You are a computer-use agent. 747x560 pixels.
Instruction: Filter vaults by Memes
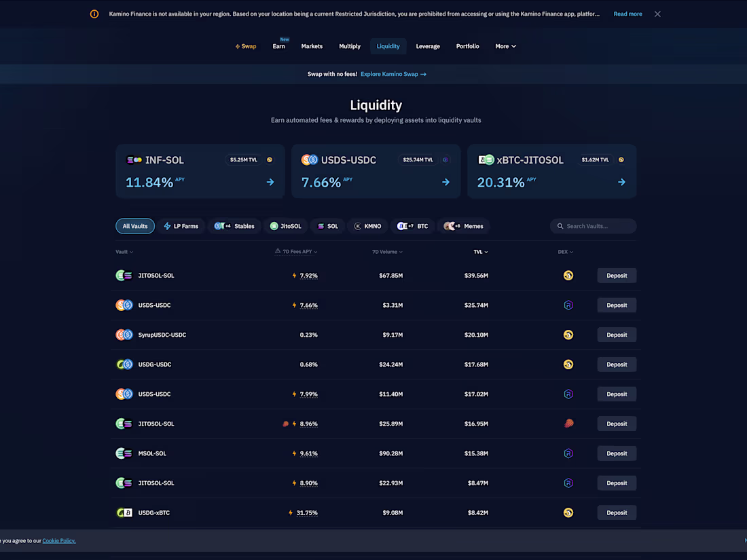coord(464,226)
